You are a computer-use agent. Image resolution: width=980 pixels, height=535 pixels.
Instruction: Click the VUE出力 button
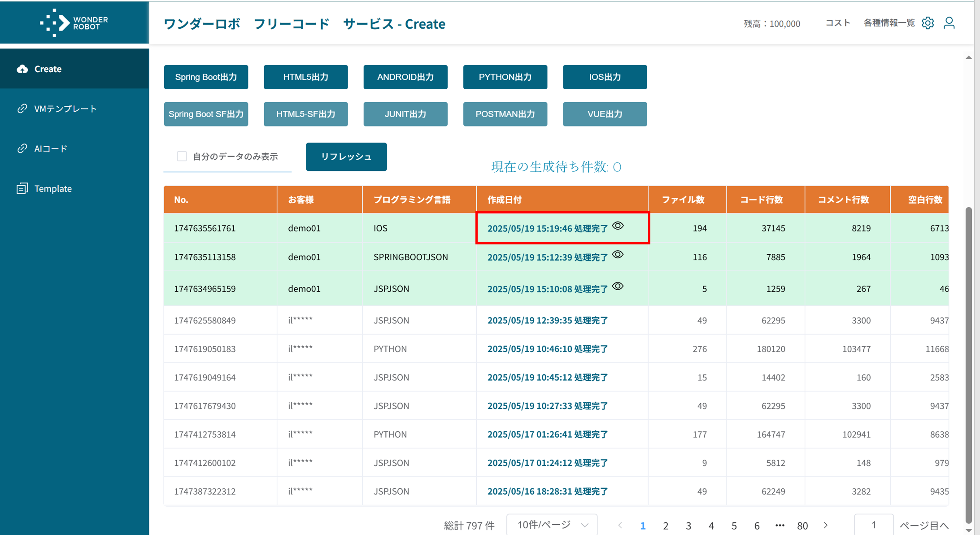click(x=605, y=114)
